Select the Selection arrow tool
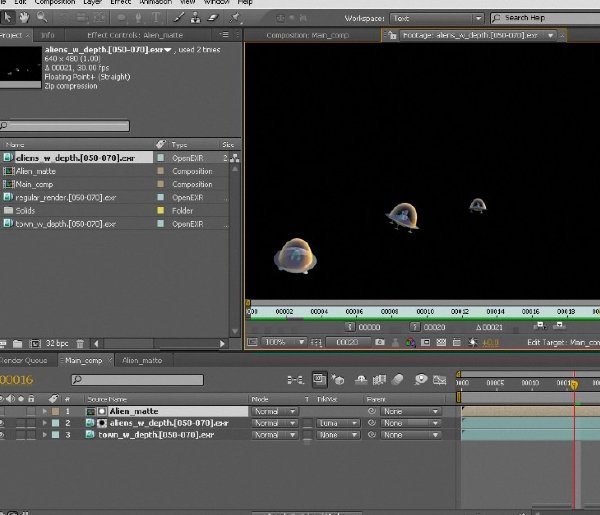 click(x=7, y=17)
